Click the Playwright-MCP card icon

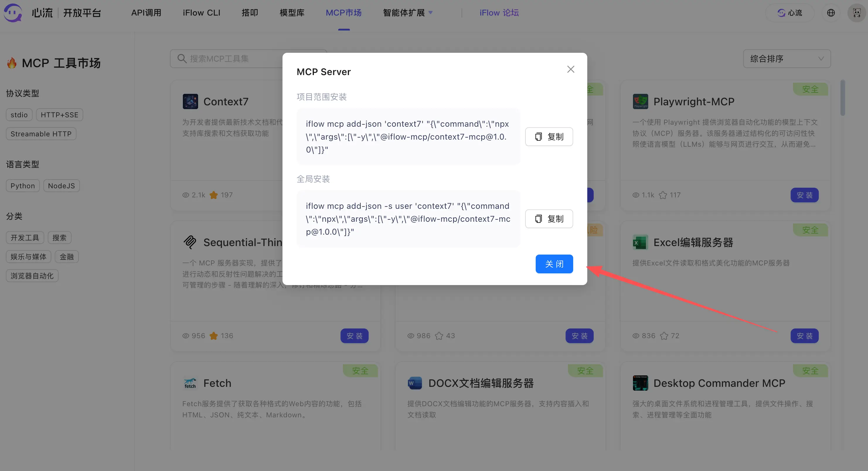tap(640, 101)
